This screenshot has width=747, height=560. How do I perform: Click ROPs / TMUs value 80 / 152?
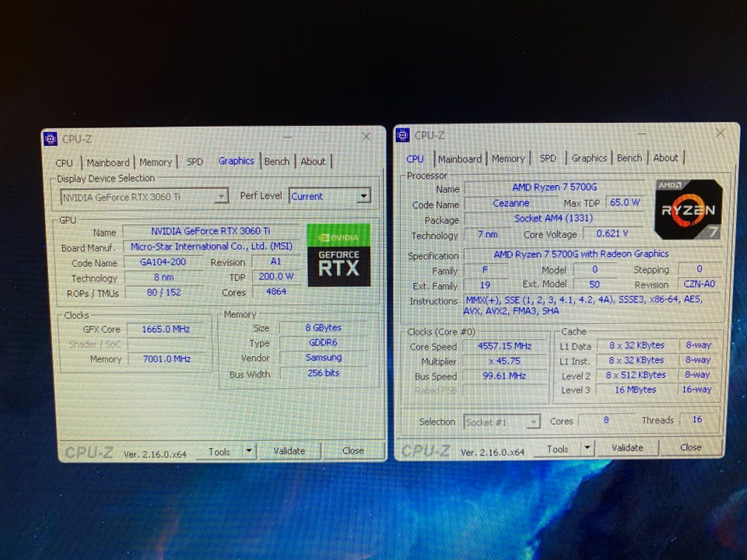click(164, 292)
